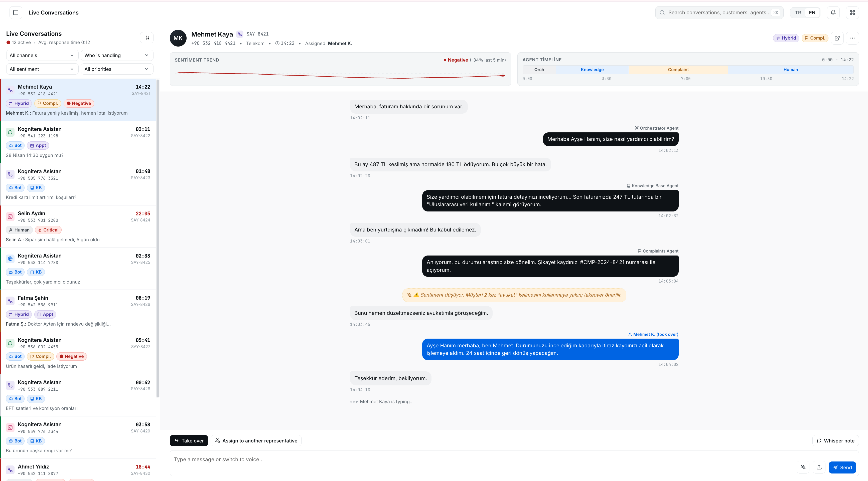The image size is (868, 481).
Task: Open the more options menu for Mehmet Kaya
Action: (x=852, y=38)
